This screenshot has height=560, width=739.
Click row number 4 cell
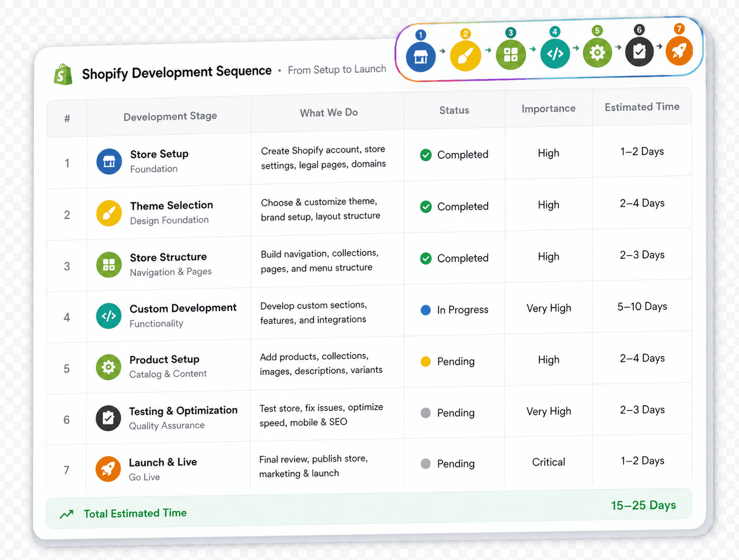(x=67, y=317)
